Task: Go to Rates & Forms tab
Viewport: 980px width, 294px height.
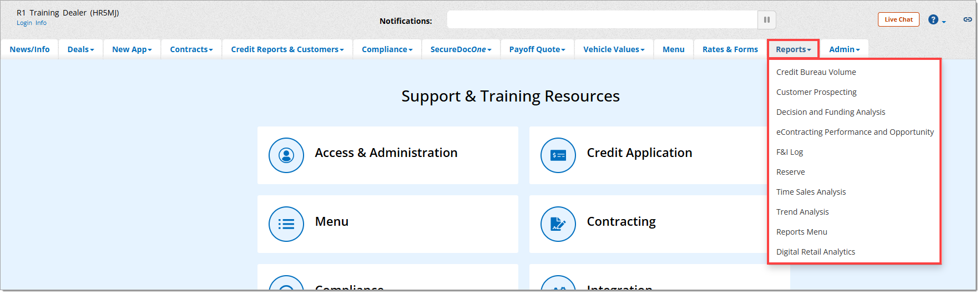Action: (730, 49)
